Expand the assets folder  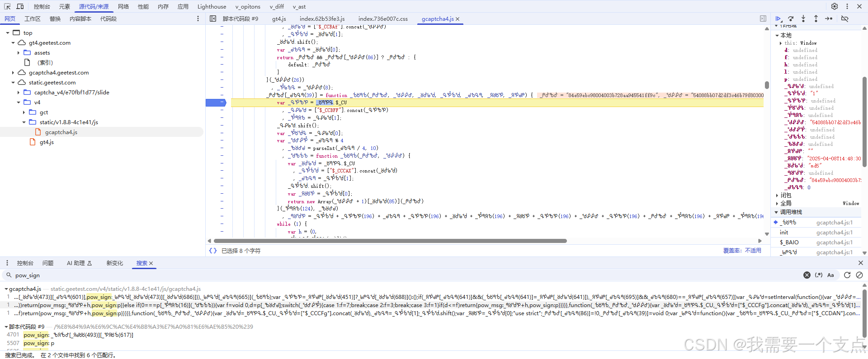(19, 53)
